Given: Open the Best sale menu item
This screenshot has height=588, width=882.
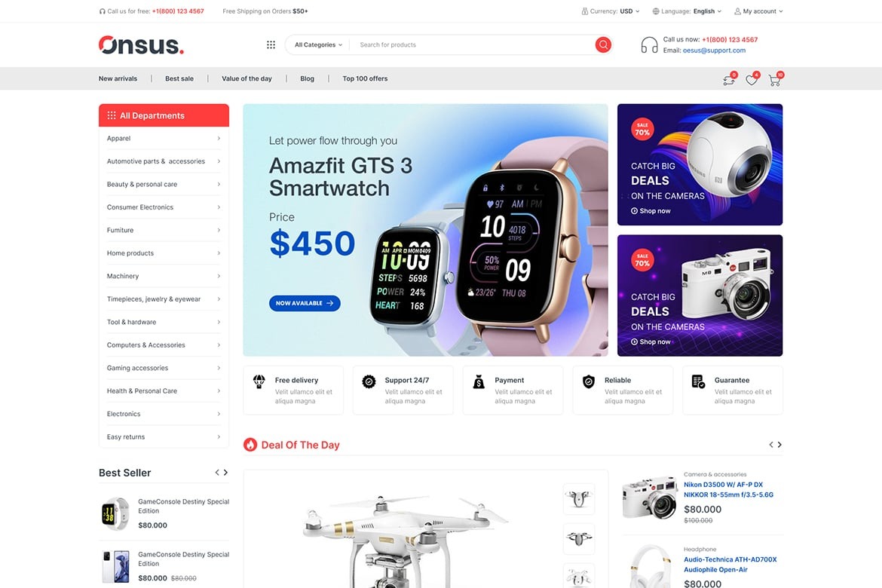Looking at the screenshot, I should [179, 78].
